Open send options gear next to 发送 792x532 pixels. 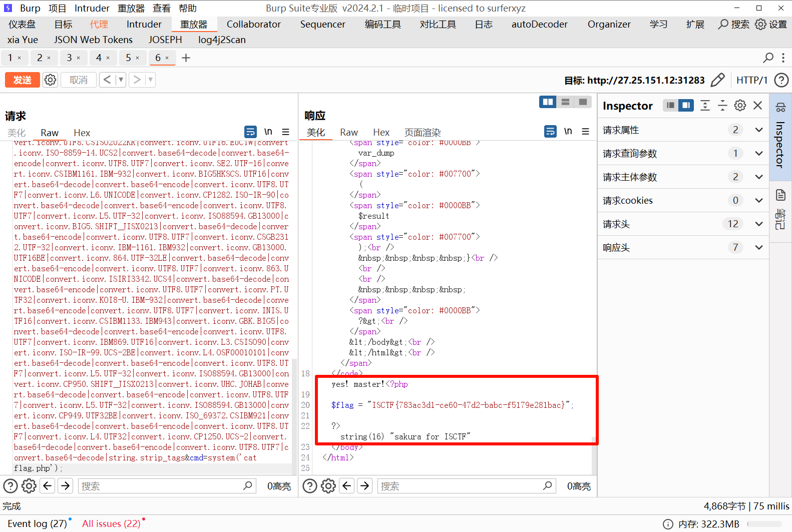(50, 80)
